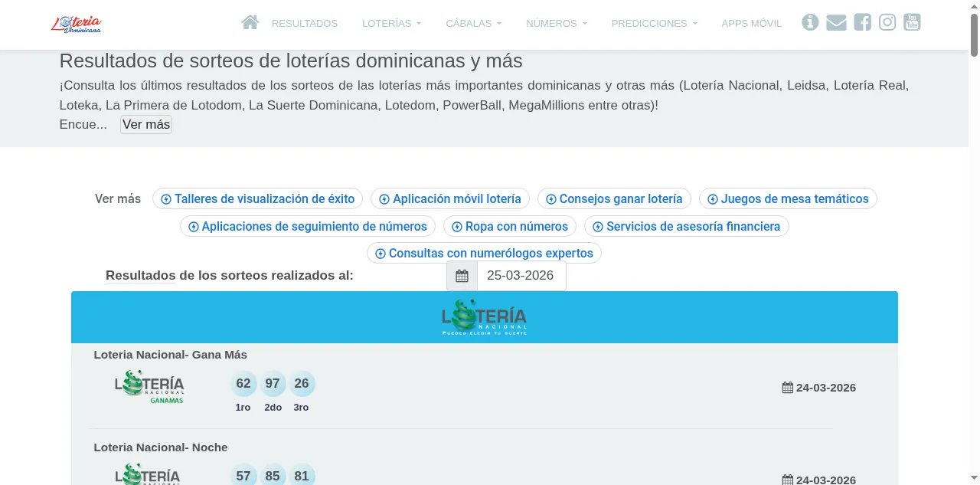
Task: Open Servicios de asesoría financiera link
Action: pyautogui.click(x=687, y=226)
